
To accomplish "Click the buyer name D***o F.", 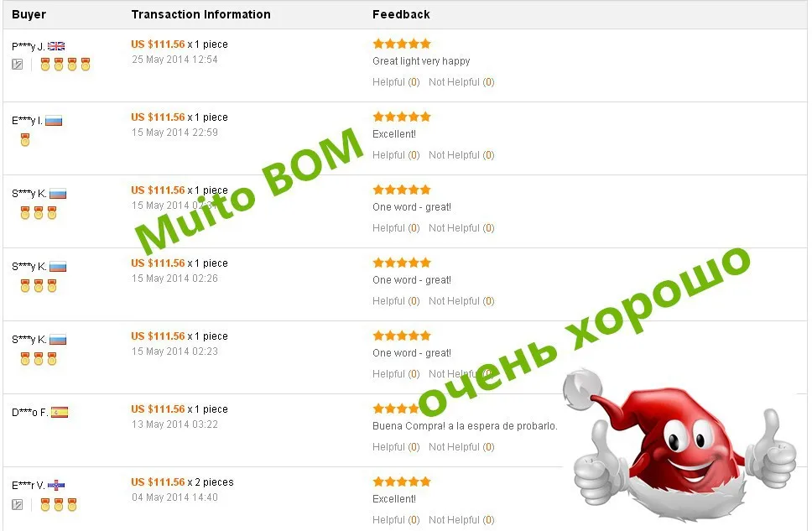I will click(30, 413).
